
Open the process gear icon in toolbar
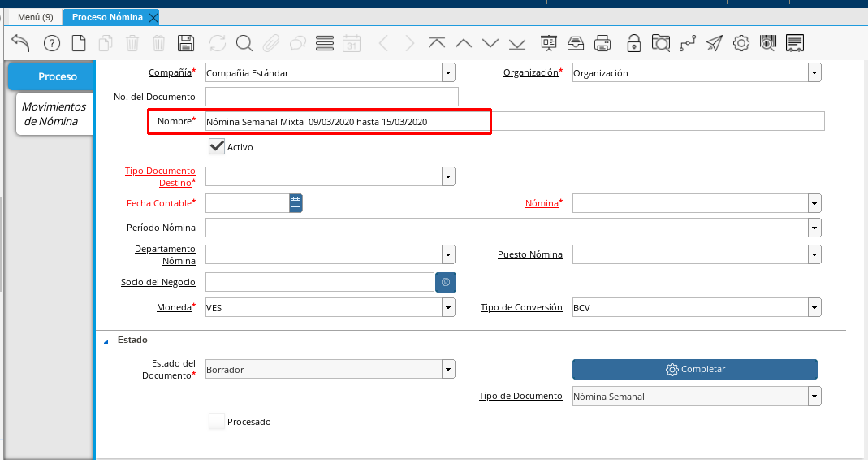pyautogui.click(x=741, y=43)
